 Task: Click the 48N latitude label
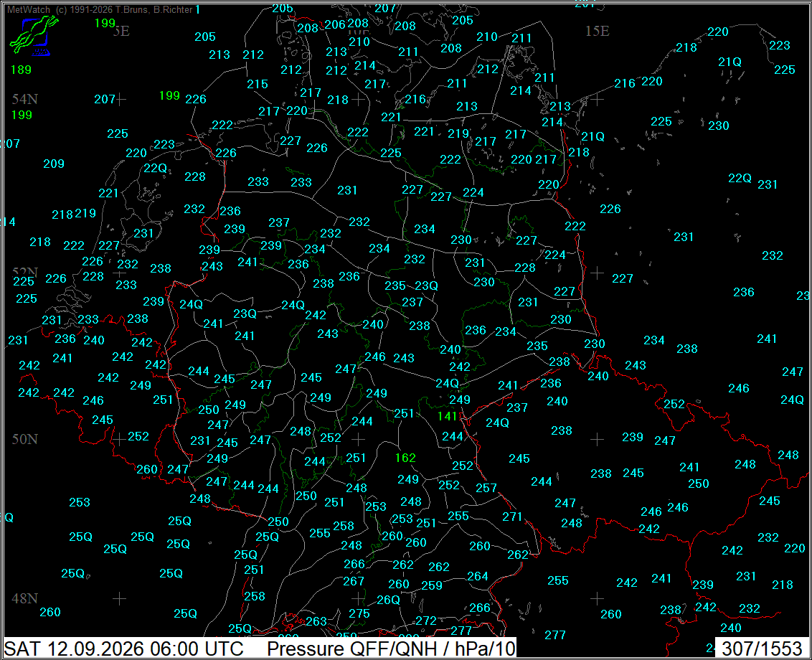click(25, 598)
